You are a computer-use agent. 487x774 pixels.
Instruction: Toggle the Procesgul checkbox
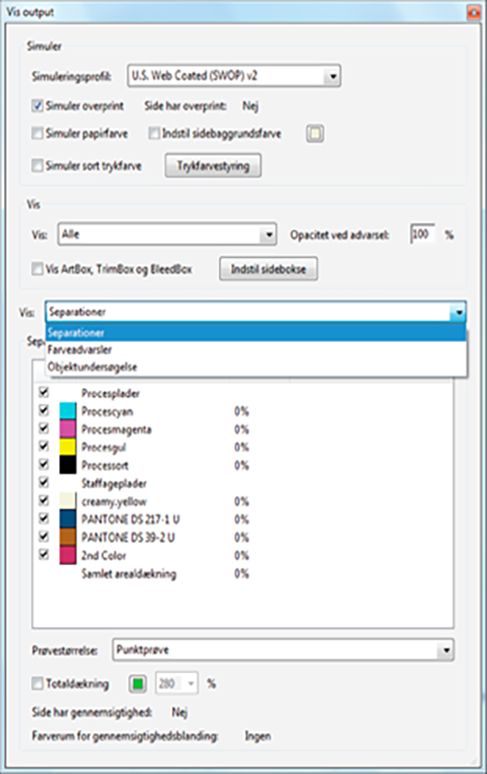(44, 446)
